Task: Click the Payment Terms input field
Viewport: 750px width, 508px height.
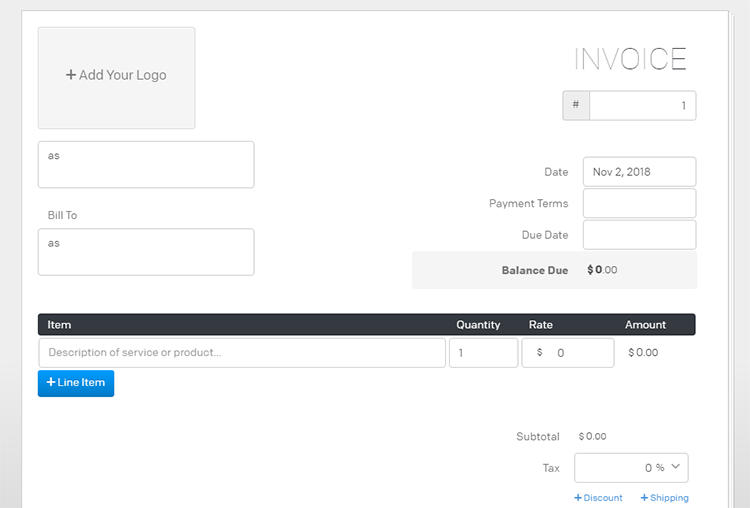Action: (x=639, y=203)
